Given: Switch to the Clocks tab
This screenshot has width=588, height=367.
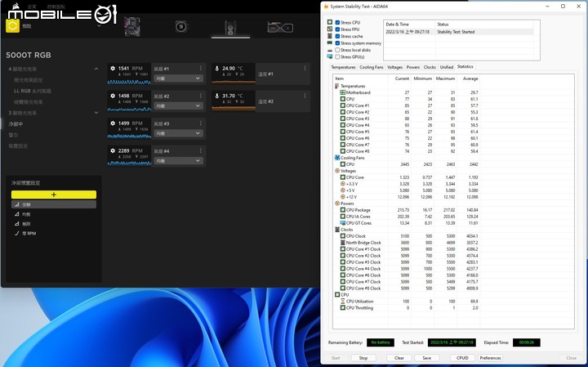Looking at the screenshot, I should (430, 67).
